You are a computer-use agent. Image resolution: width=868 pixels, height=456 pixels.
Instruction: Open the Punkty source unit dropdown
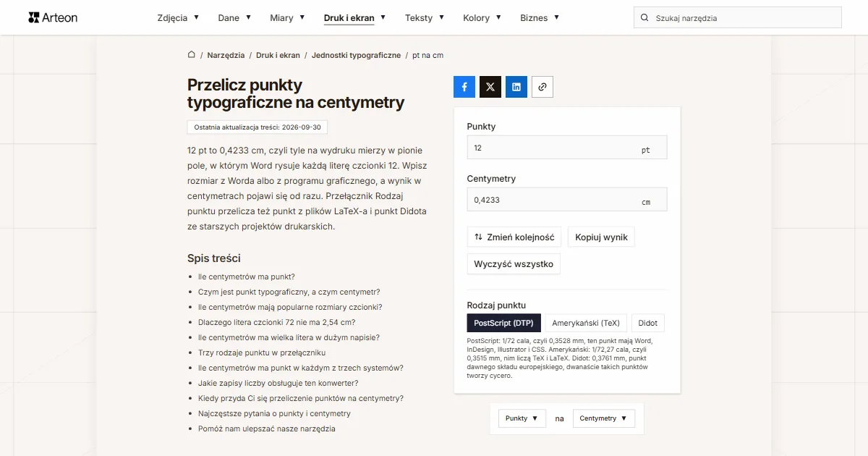tap(522, 418)
